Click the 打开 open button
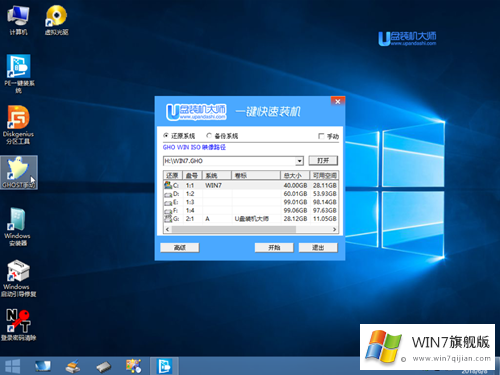The height and width of the screenshot is (375, 500). click(x=323, y=160)
